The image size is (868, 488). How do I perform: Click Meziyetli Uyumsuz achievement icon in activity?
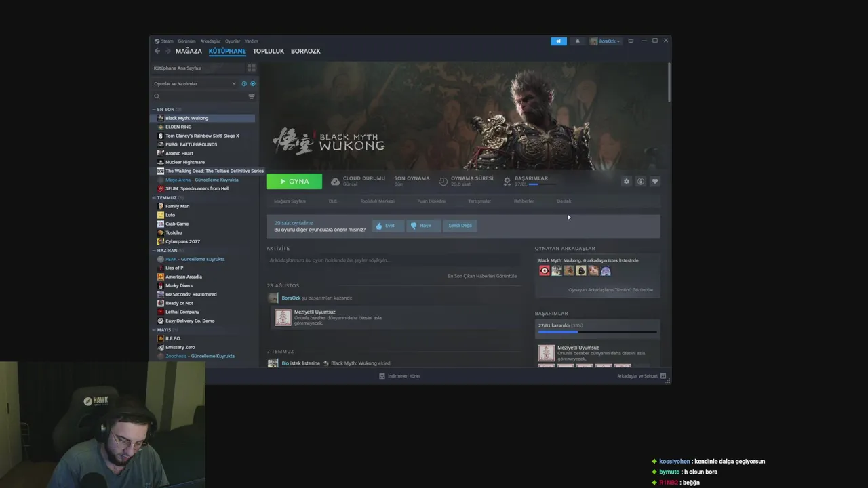(283, 317)
